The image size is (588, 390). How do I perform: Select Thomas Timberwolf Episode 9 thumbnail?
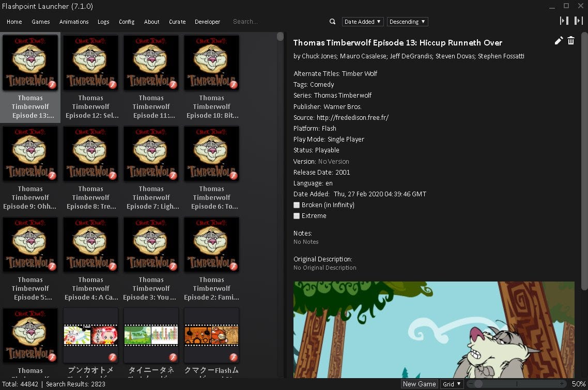tap(30, 154)
